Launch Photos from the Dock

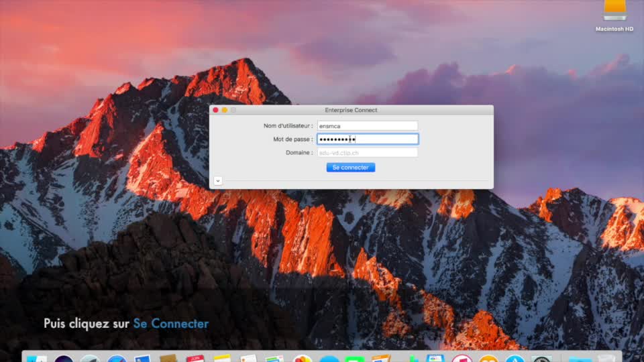coord(303,359)
